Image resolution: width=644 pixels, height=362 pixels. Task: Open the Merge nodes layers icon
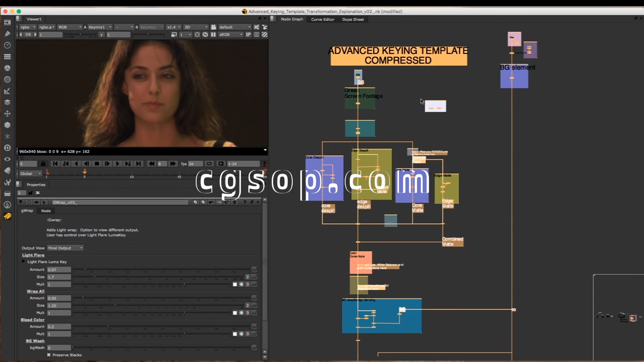click(7, 102)
